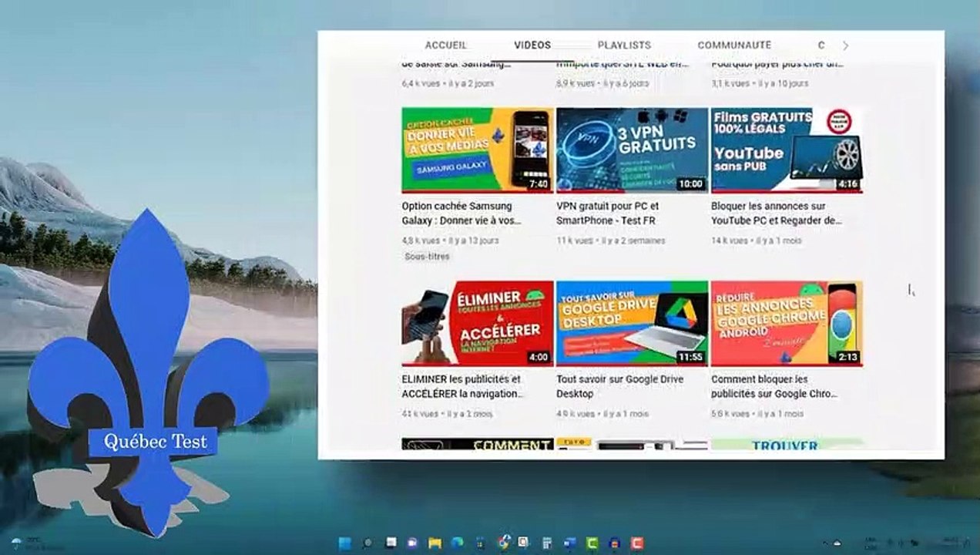Open taskbar Search magnifier
The height and width of the screenshot is (555, 980).
(x=367, y=543)
